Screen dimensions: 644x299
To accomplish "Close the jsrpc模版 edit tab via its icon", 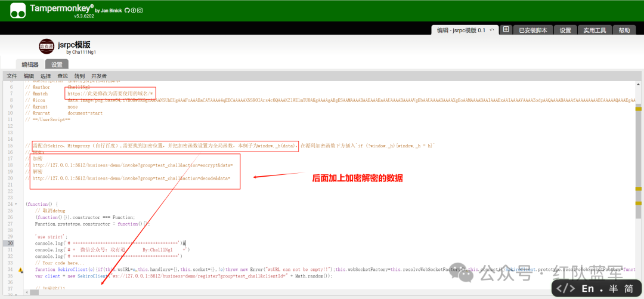I will coord(491,30).
